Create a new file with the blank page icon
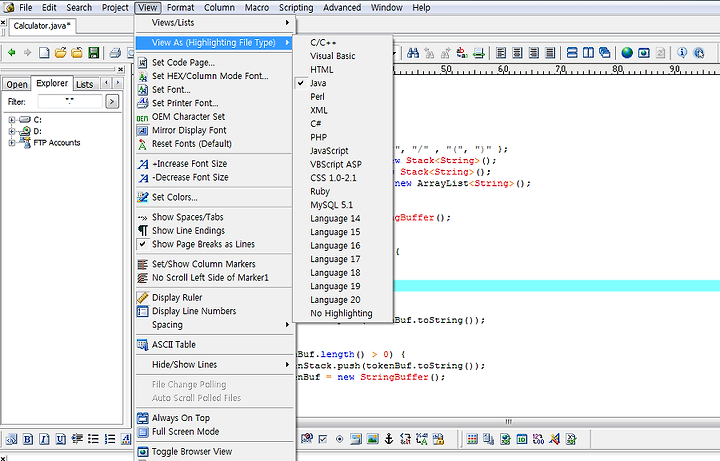The width and height of the screenshot is (720, 461). click(44, 53)
